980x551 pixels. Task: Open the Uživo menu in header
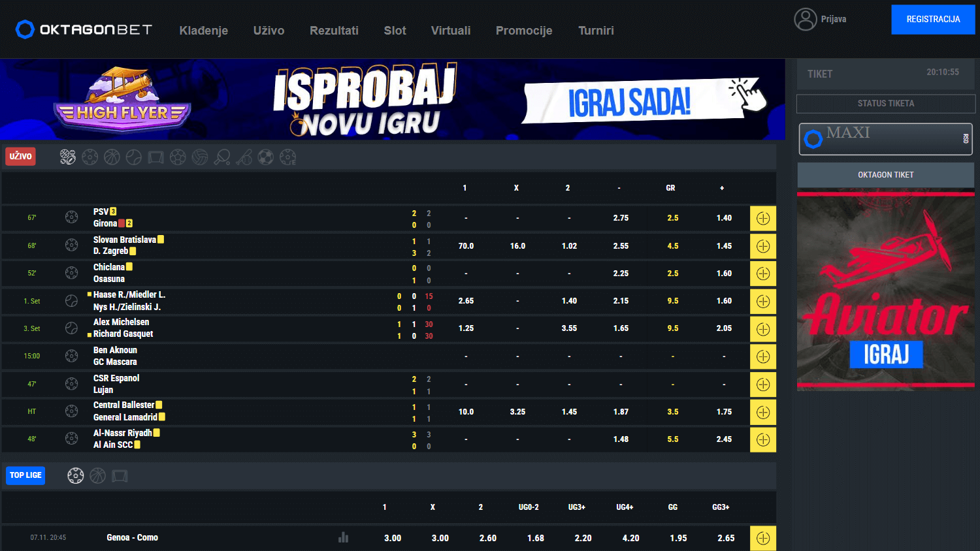tap(269, 31)
